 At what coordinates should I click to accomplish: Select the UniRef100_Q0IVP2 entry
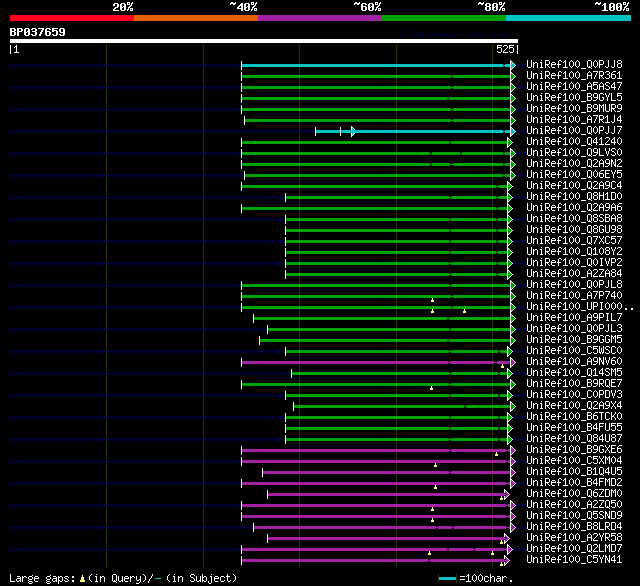(x=574, y=263)
